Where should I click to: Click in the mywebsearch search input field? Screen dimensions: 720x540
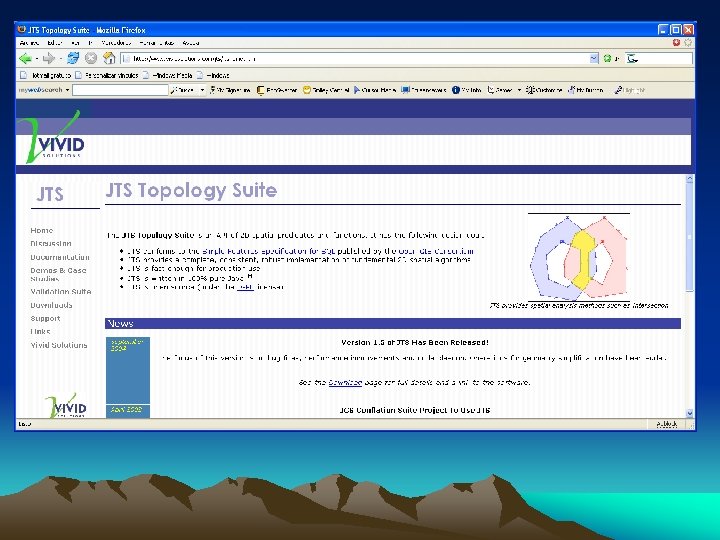pos(120,90)
